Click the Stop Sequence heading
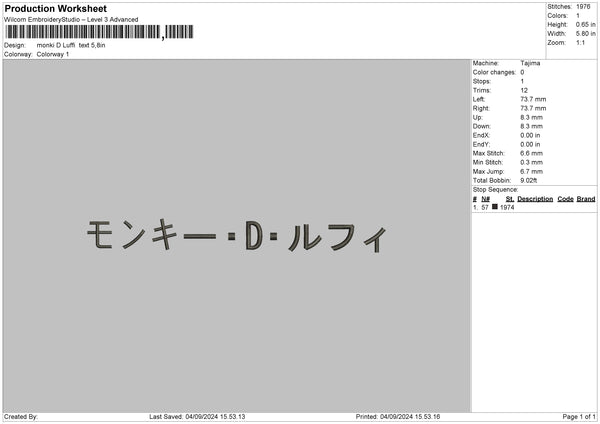Image resolution: width=600 pixels, height=424 pixels. click(x=495, y=190)
